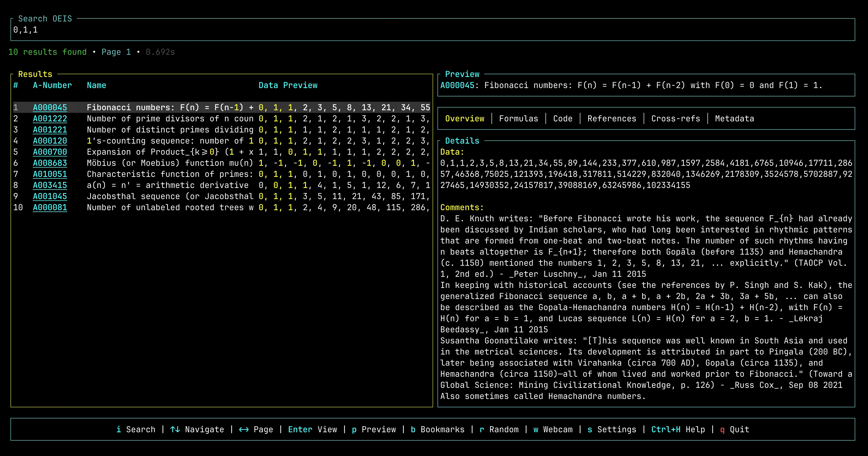Open the A001221 sequence link
Screen dimensions: 868x456
pos(50,130)
